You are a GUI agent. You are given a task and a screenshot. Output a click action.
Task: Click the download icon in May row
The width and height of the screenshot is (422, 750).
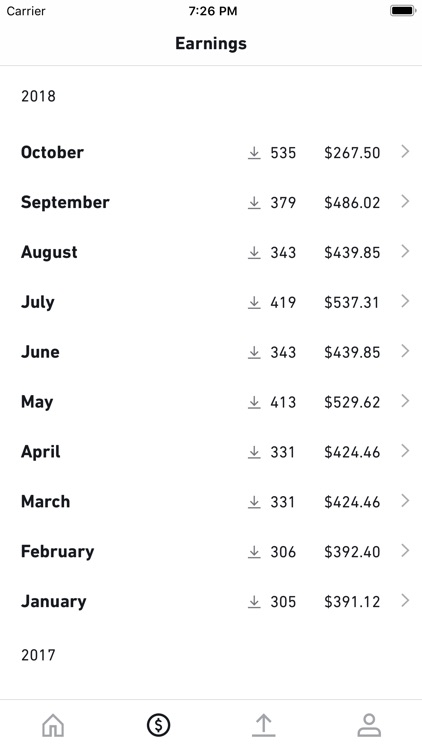point(254,402)
